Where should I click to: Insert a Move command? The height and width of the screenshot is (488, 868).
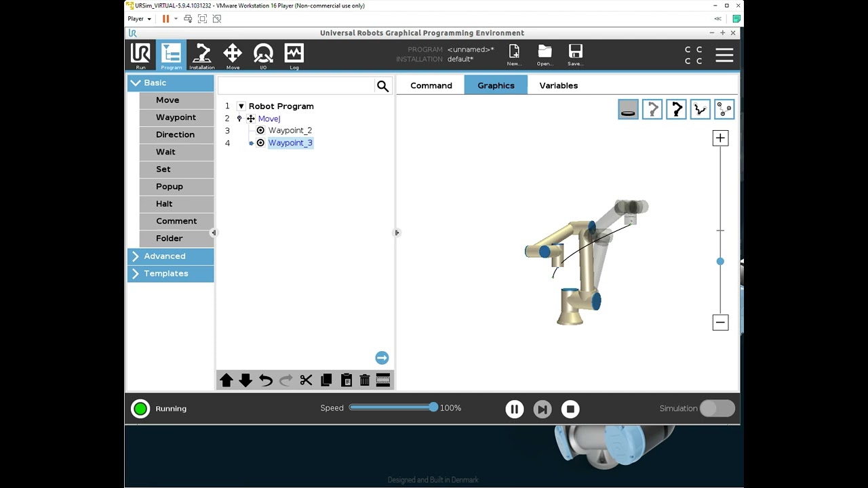click(176, 100)
